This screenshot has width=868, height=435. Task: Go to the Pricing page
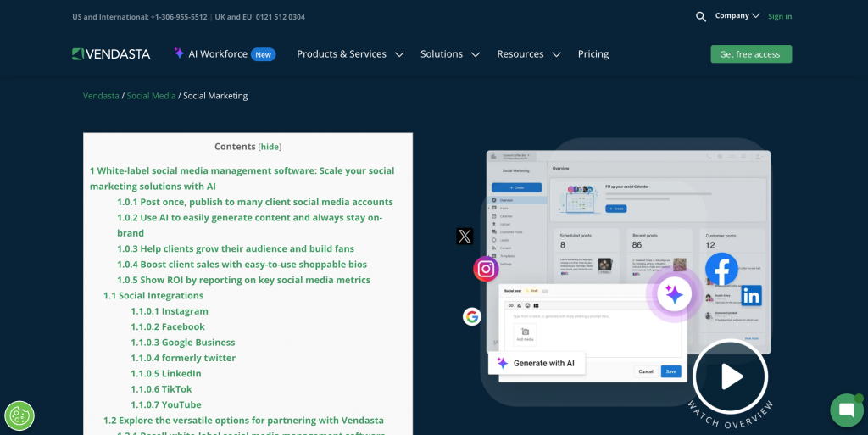[x=593, y=54]
